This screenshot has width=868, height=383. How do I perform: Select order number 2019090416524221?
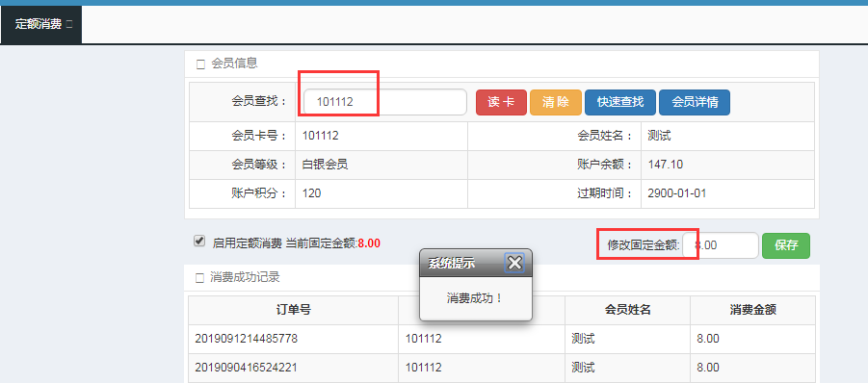coord(247,368)
